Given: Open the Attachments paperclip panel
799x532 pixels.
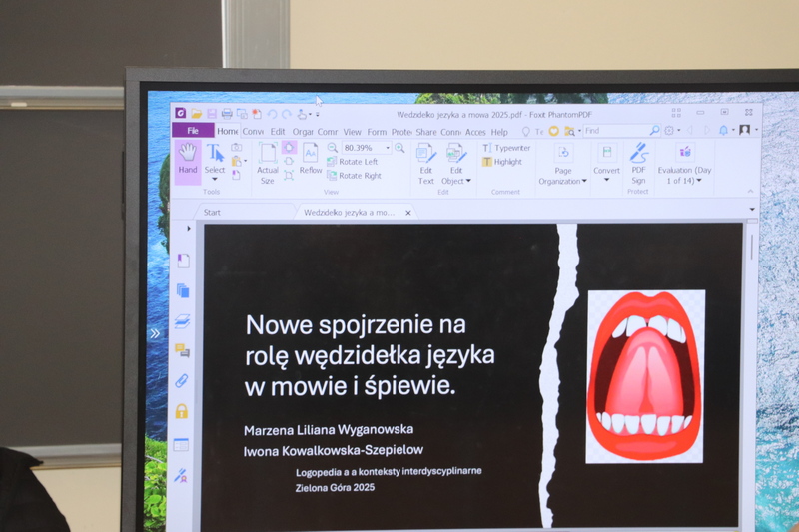Looking at the screenshot, I should pos(182,380).
